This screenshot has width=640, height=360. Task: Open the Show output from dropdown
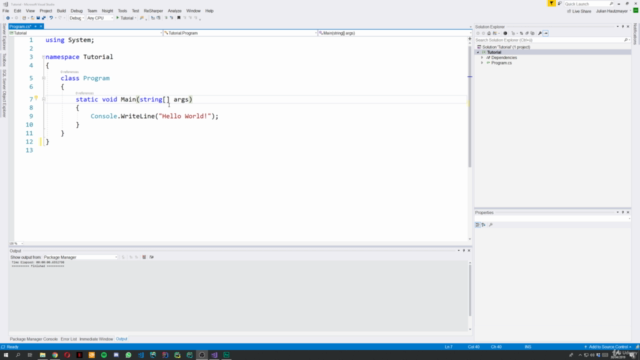(80, 257)
